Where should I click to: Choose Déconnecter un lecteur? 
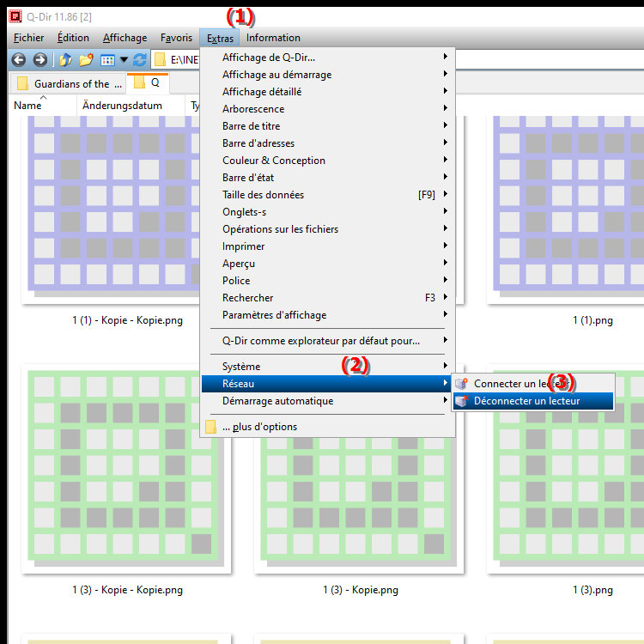pyautogui.click(x=533, y=401)
